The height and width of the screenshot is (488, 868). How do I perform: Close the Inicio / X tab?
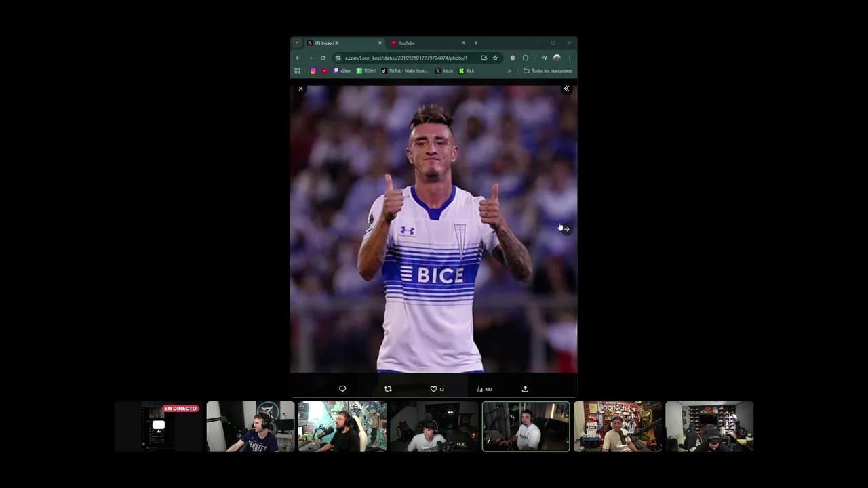click(380, 43)
